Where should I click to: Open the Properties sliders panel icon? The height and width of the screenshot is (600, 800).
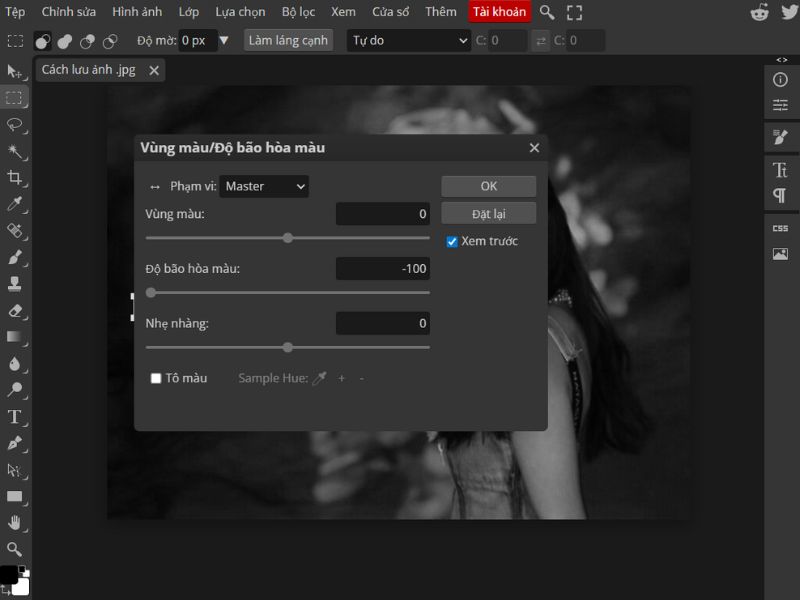pyautogui.click(x=780, y=105)
